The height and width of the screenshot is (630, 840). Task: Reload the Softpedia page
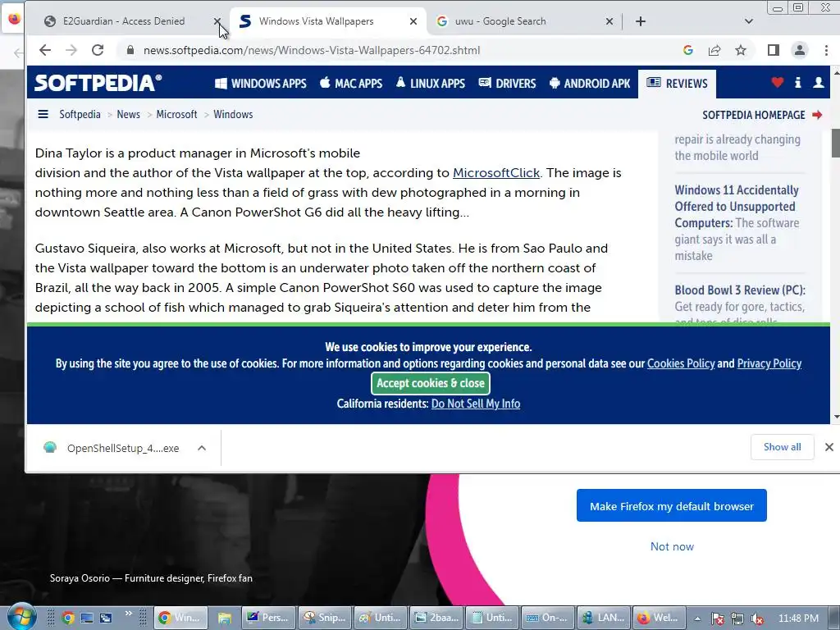pos(98,50)
